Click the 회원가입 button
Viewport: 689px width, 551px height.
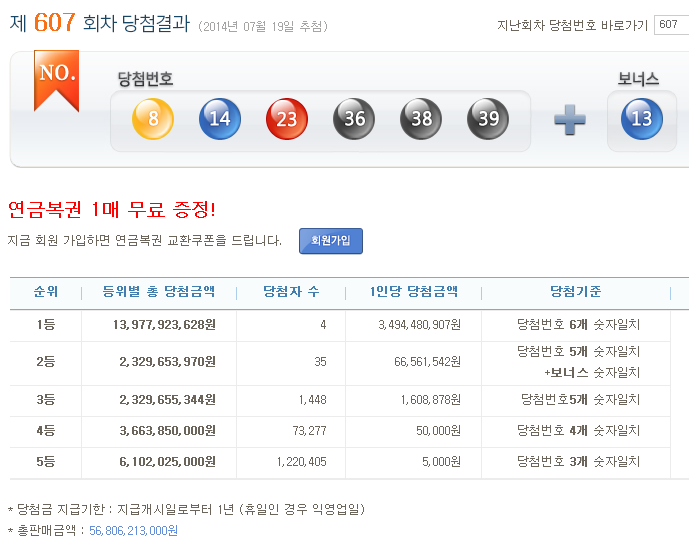coord(331,241)
